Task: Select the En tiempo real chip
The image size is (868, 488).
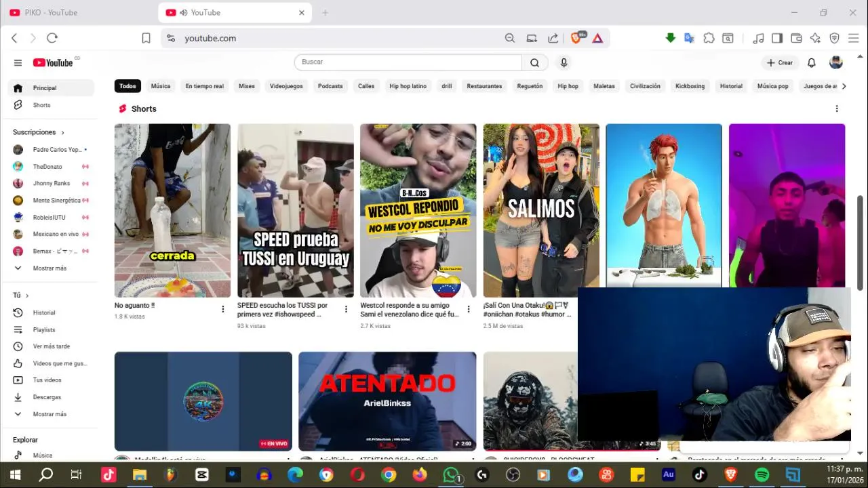Action: [204, 86]
